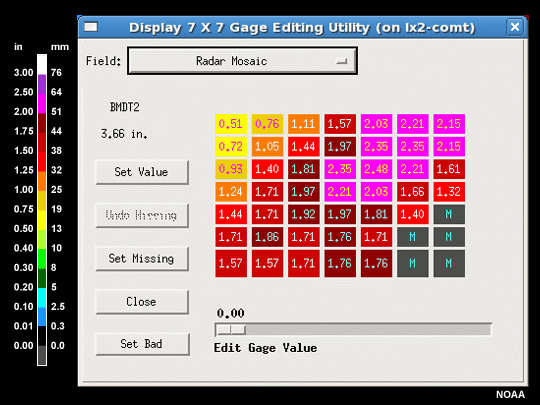Image resolution: width=540 pixels, height=405 pixels.
Task: Click the Edit Gage Value slider track
Action: pos(353,330)
